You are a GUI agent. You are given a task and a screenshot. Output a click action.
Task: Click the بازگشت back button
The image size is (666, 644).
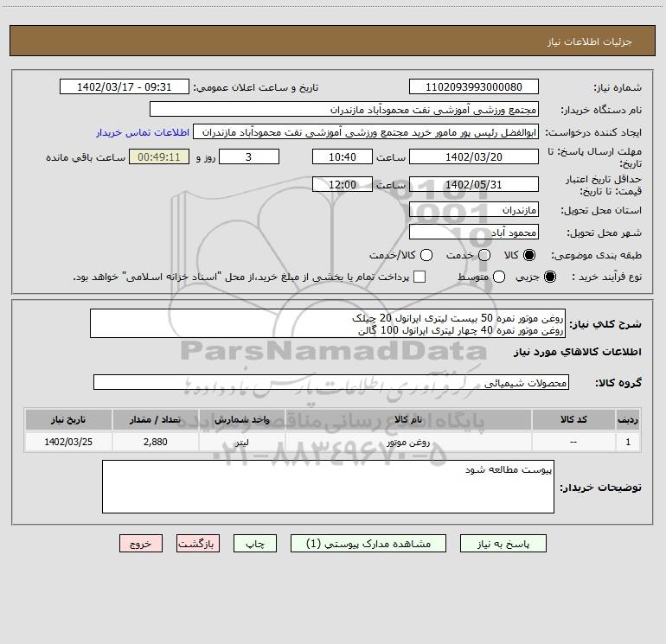[x=198, y=544]
